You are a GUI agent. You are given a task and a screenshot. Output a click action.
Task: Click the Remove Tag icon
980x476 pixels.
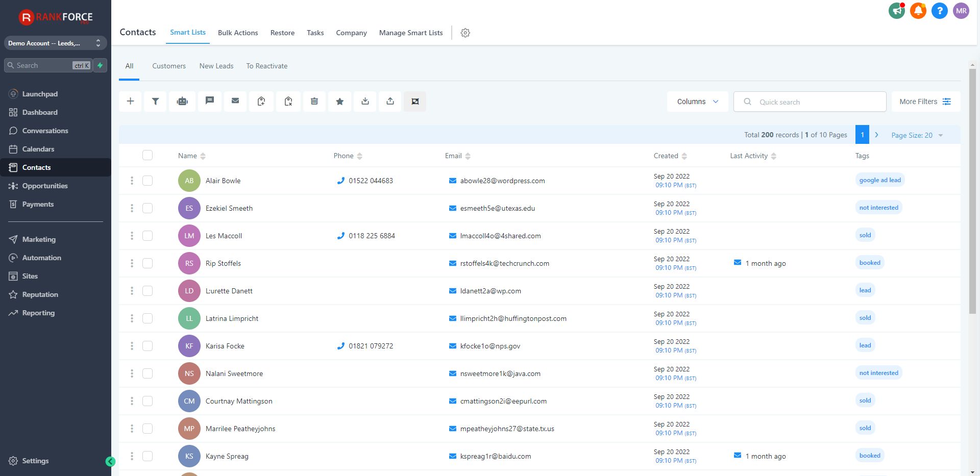click(288, 102)
